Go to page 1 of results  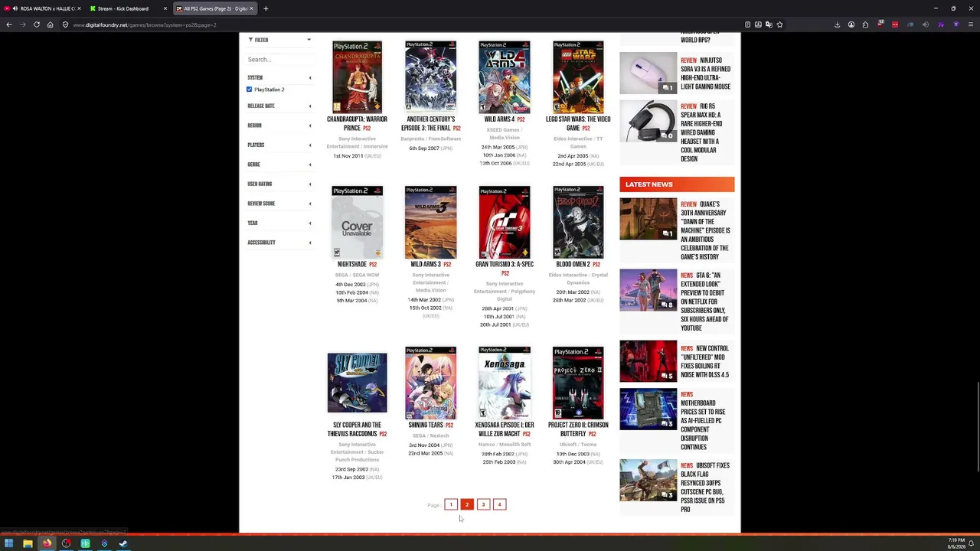451,504
